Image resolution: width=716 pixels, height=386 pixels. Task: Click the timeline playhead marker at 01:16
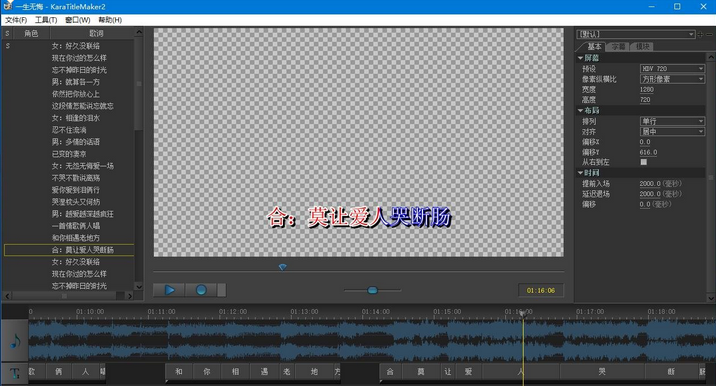(523, 313)
